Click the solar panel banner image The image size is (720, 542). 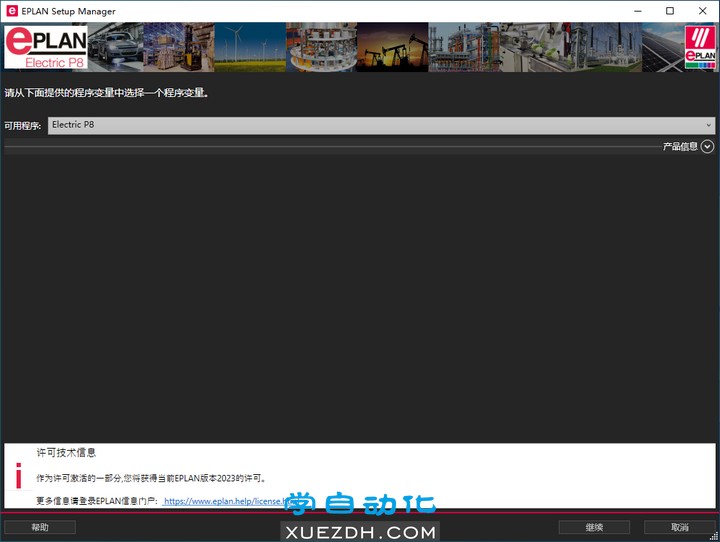coord(663,47)
